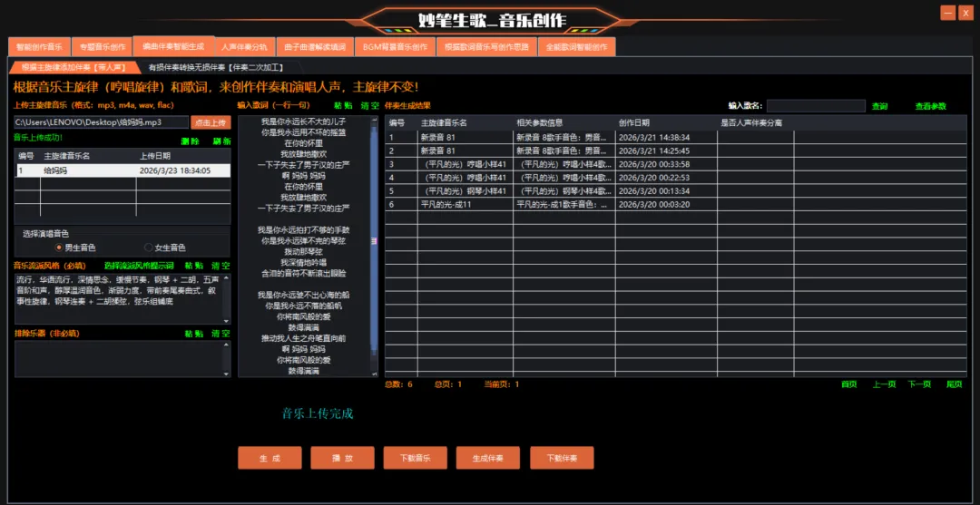Click 清空 beside the 输入歌词 label
The width and height of the screenshot is (980, 505).
pos(370,106)
